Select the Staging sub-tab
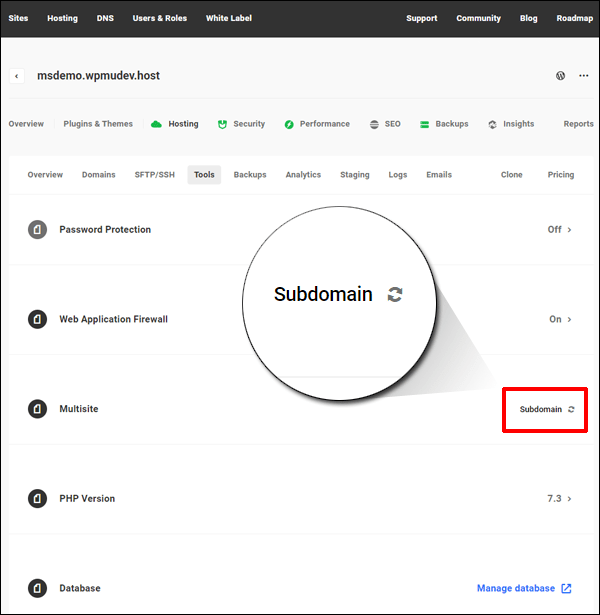The height and width of the screenshot is (615, 600). (x=355, y=175)
